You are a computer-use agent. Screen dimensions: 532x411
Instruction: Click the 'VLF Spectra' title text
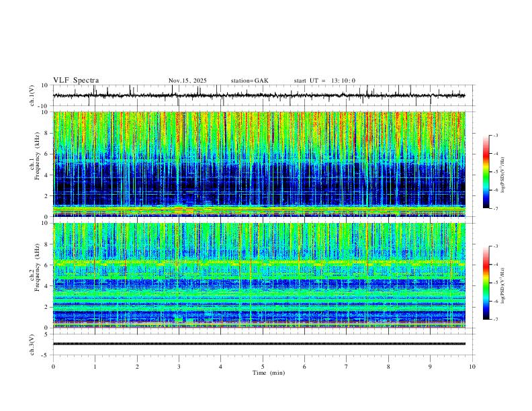coord(76,81)
